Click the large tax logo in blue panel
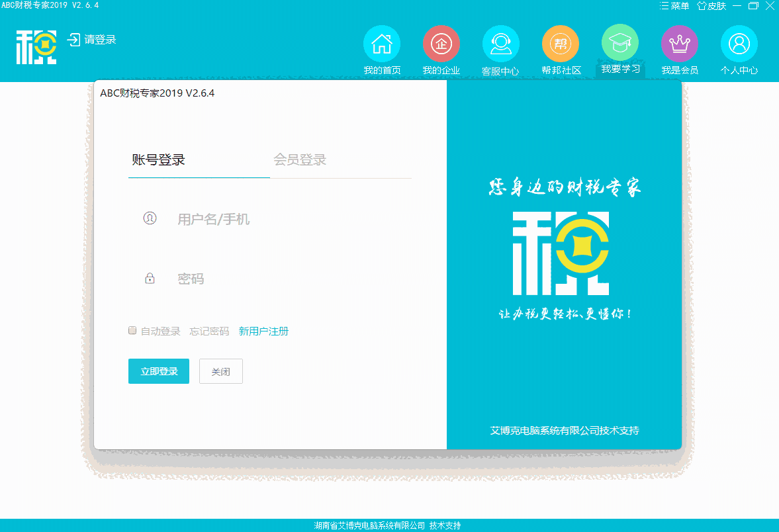 (561, 253)
